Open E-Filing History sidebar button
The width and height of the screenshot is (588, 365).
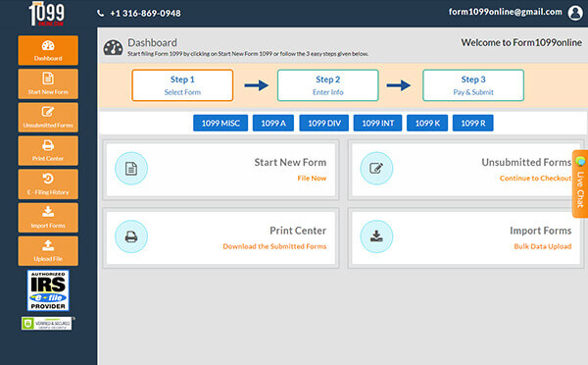click(x=48, y=184)
